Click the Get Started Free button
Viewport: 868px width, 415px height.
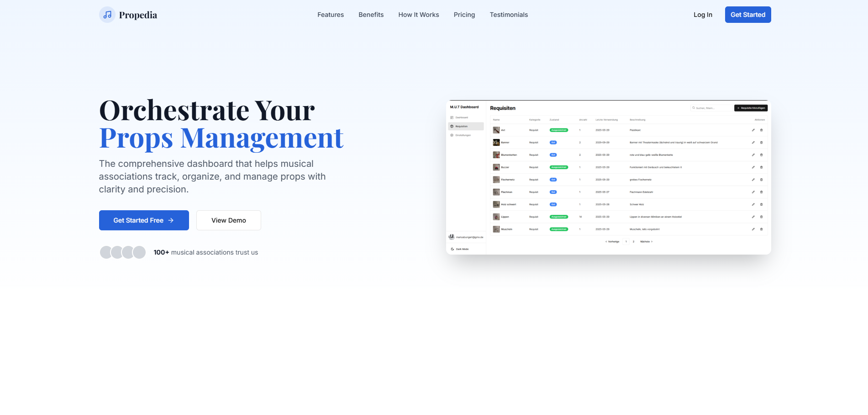tap(144, 220)
